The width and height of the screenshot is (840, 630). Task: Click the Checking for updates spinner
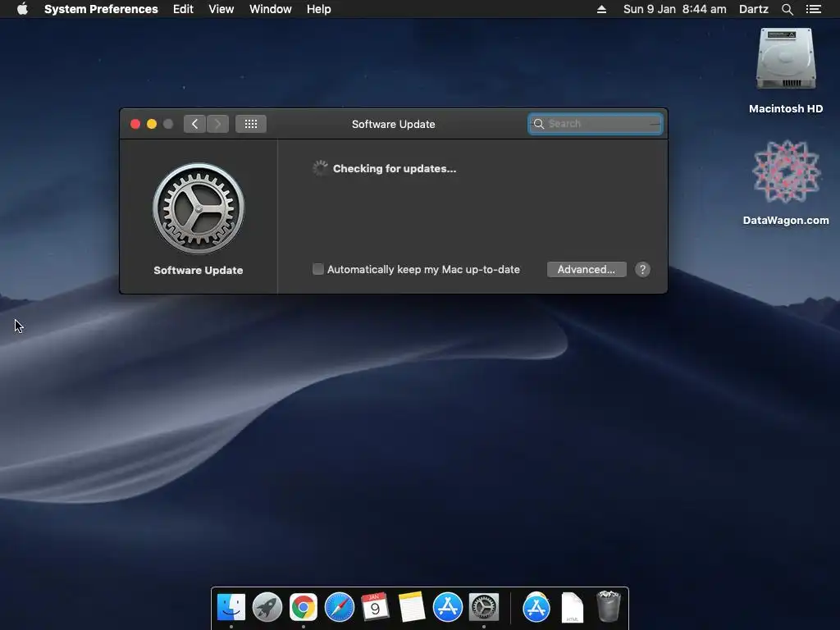tap(320, 168)
